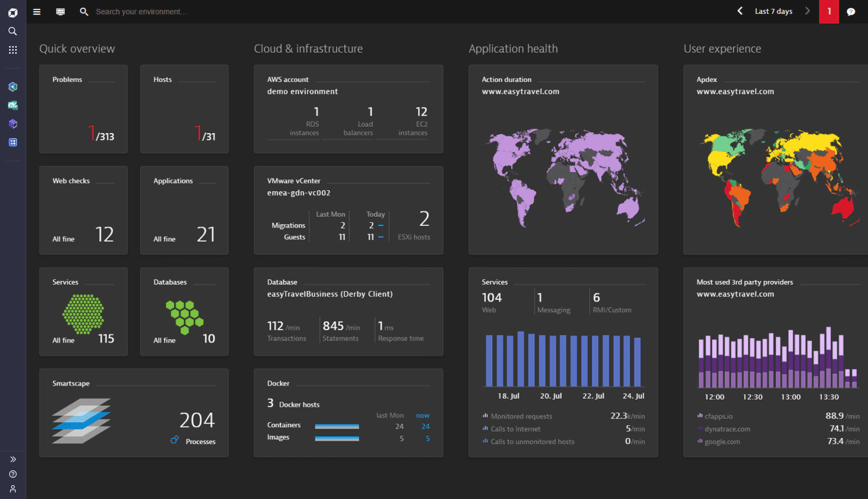868x499 pixels.
Task: Click the Apdex world map
Action: [778, 178]
